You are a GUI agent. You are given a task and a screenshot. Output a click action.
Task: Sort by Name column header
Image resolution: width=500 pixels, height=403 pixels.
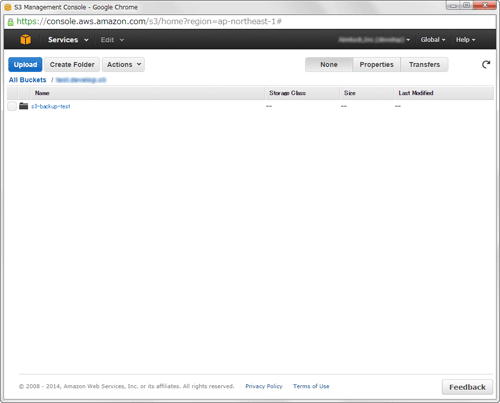coord(148,93)
